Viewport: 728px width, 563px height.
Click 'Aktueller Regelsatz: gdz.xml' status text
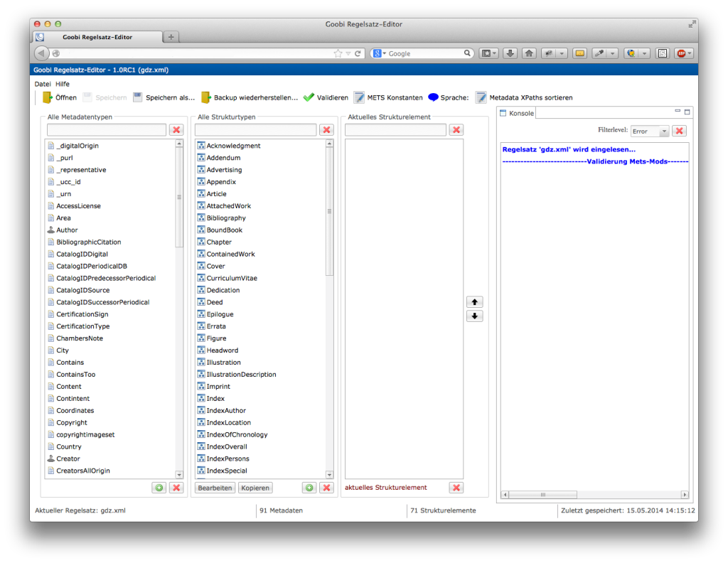(x=80, y=510)
